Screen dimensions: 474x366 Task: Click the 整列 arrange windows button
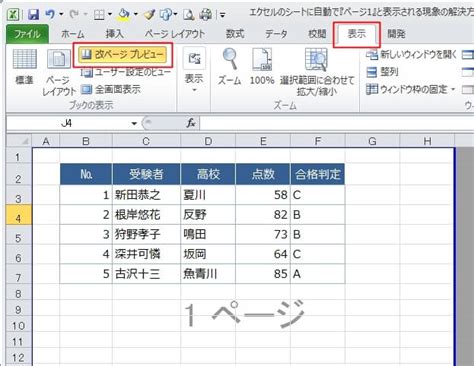coord(382,72)
